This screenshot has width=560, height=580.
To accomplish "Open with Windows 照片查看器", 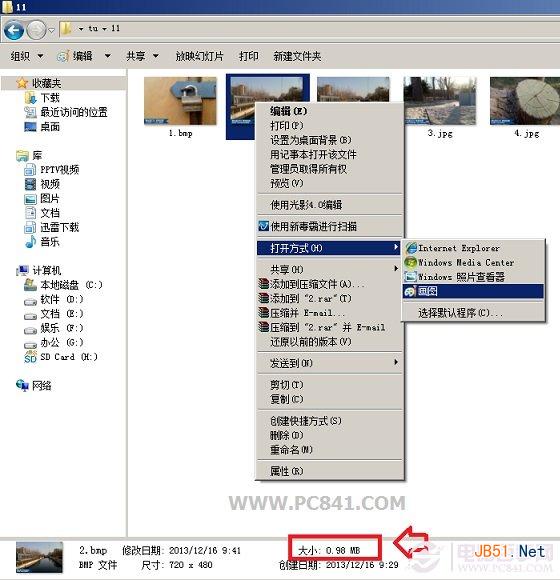I will coord(473,277).
